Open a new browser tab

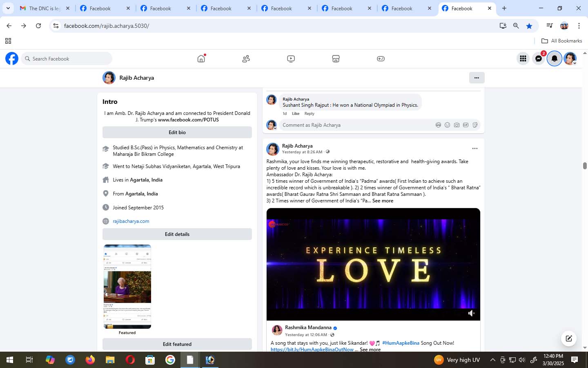[x=504, y=8]
